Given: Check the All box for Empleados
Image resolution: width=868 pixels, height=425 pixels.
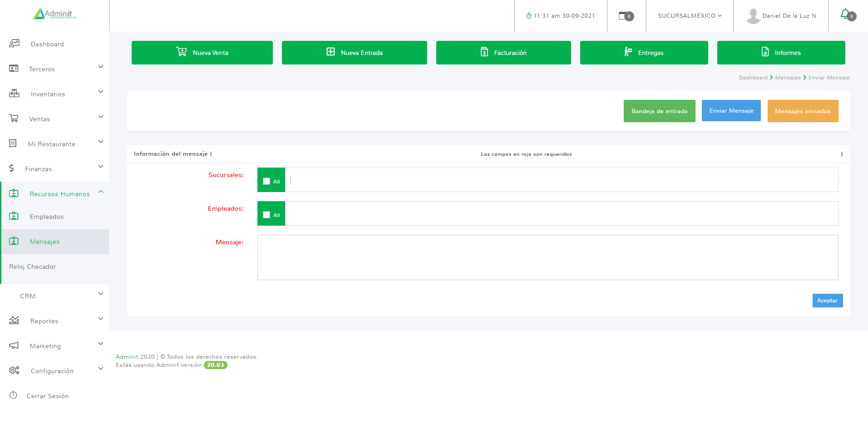Looking at the screenshot, I should pyautogui.click(x=266, y=215).
